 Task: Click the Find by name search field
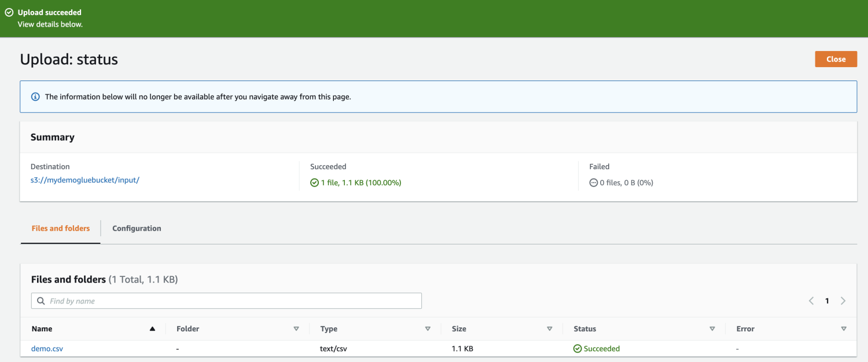coord(231,301)
